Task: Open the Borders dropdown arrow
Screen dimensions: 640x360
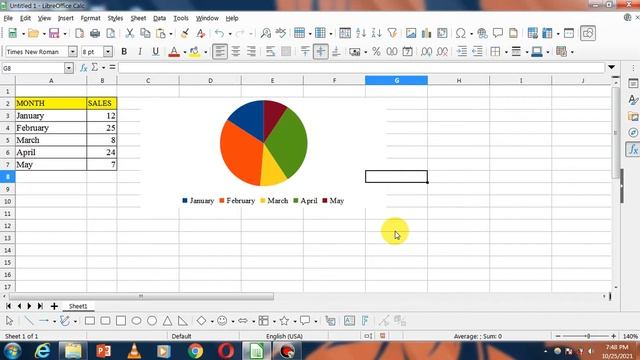Action: (506, 52)
